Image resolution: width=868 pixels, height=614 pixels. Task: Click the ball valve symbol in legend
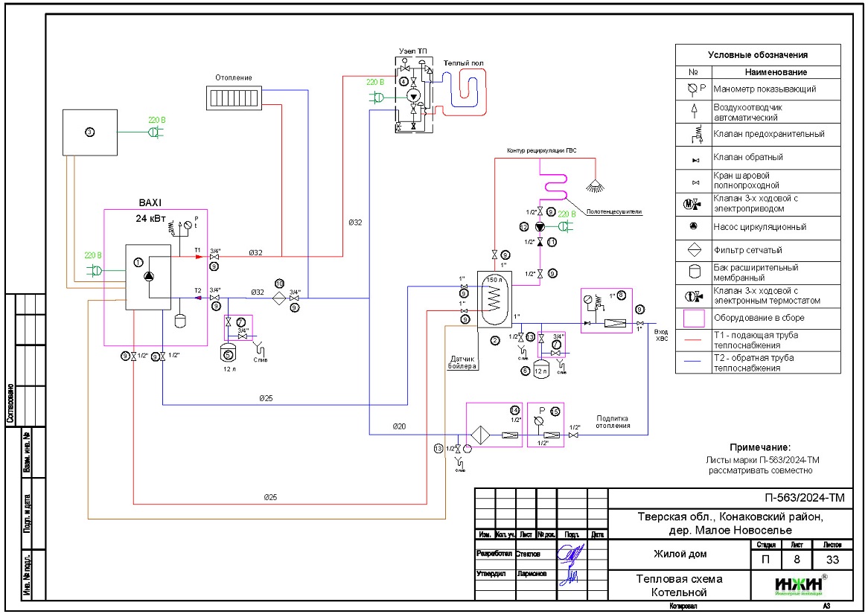[694, 181]
